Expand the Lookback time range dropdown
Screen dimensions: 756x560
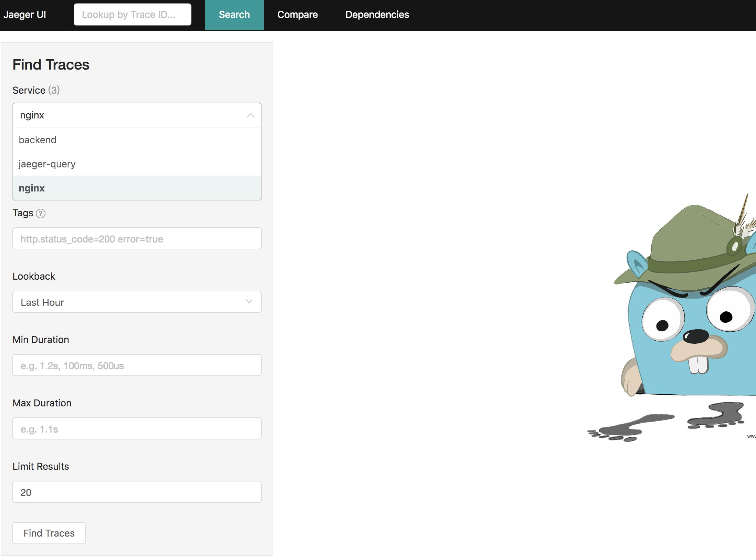[x=137, y=301]
